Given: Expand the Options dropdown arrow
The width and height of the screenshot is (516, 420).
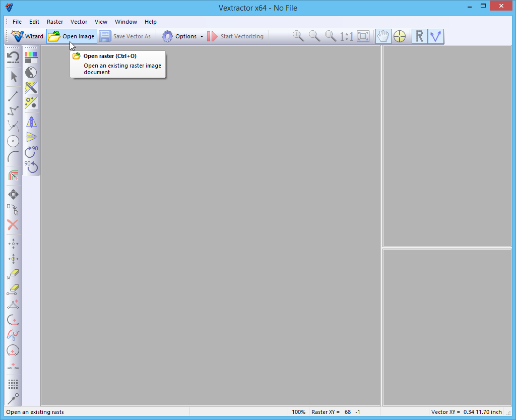Looking at the screenshot, I should 202,36.
